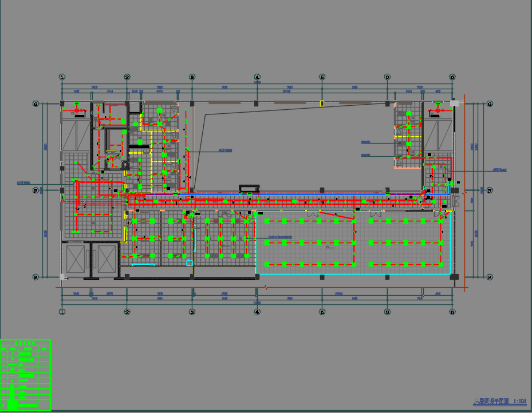Click the yellow rectangle on the top wall
Screen dimensions: 532x413
tap(322, 104)
